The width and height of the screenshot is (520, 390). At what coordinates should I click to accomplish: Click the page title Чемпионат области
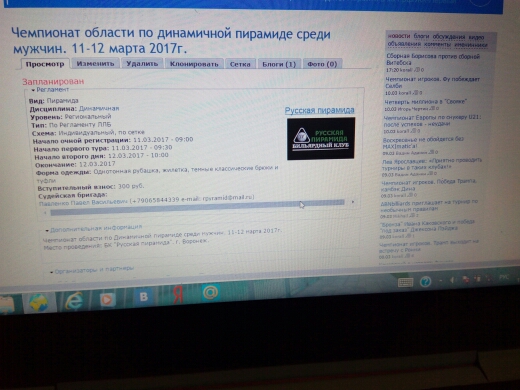tap(171, 41)
